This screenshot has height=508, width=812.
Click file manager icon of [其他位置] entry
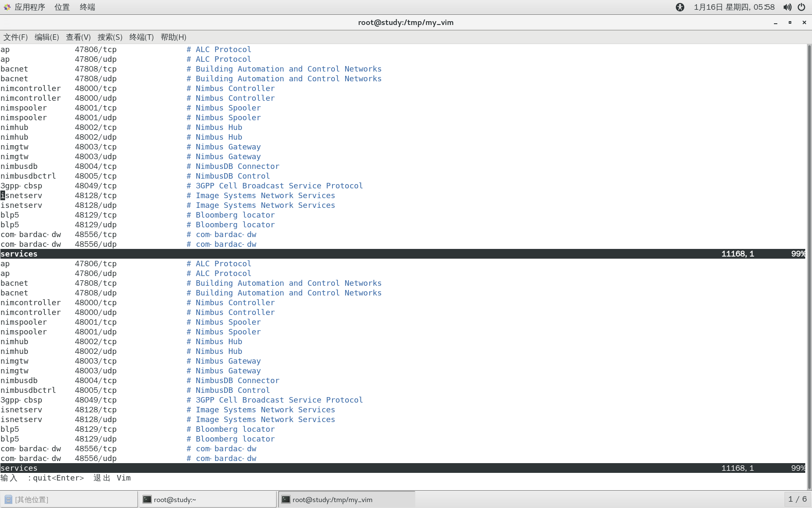(x=8, y=500)
